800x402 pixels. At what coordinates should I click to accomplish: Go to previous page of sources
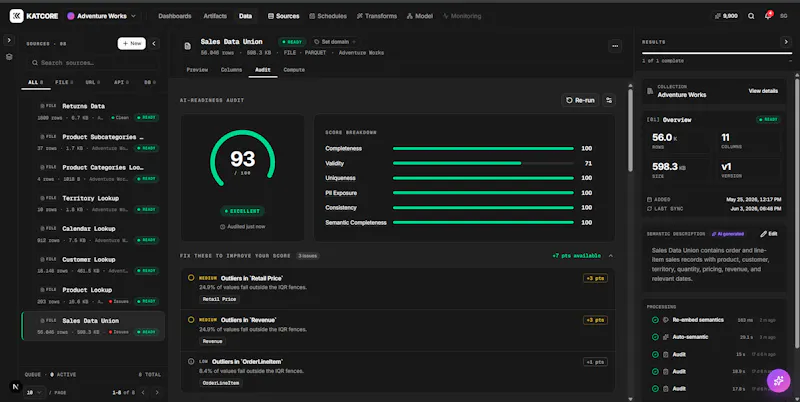tap(143, 392)
